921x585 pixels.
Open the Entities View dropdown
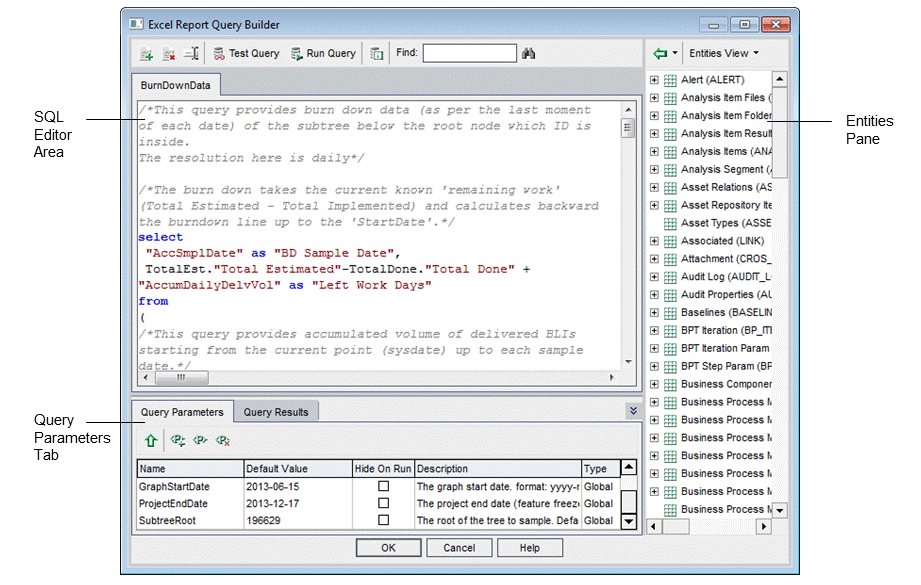coord(723,54)
